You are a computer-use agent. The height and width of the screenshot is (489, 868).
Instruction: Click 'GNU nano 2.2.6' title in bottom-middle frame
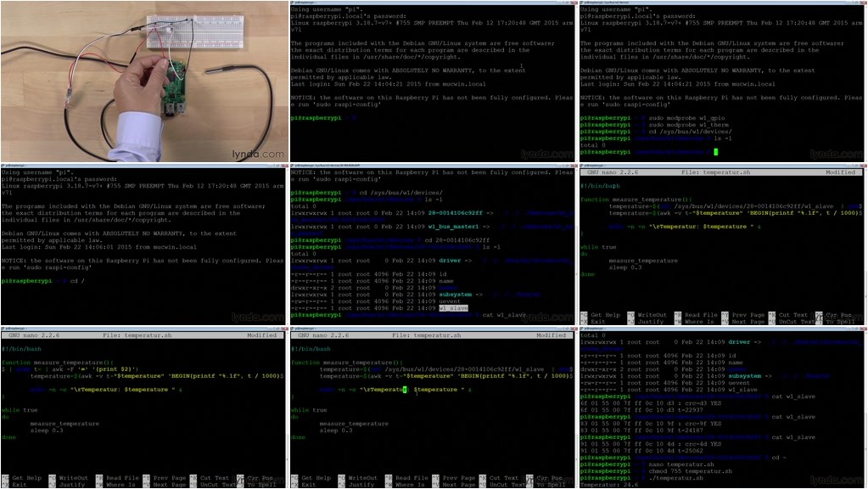(x=323, y=335)
